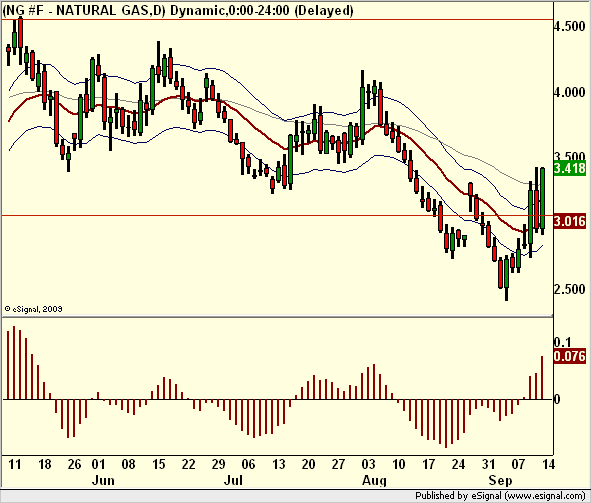The width and height of the screenshot is (591, 503).
Task: Click the red 3.016 price label
Action: coord(570,221)
